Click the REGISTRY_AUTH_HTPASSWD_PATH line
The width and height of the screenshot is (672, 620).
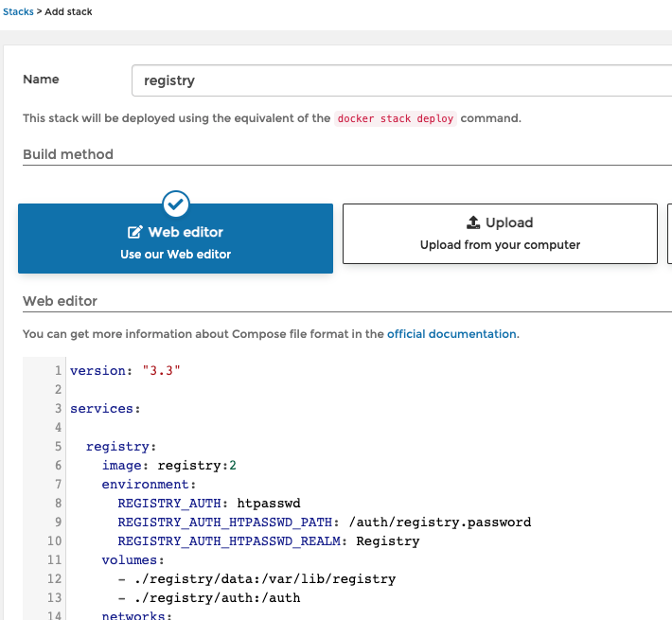click(325, 522)
